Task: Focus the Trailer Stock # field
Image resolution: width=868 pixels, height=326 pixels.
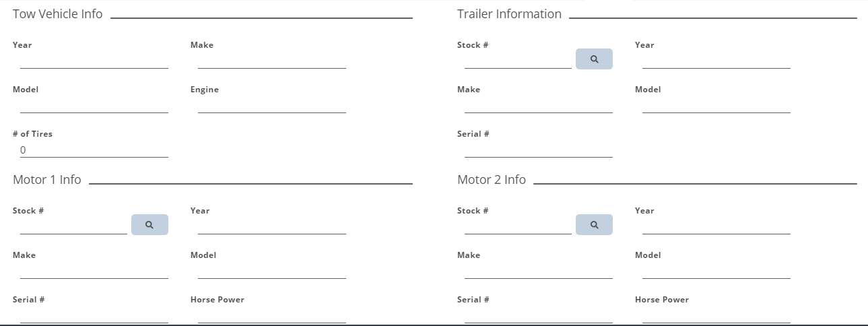Action: [x=519, y=61]
